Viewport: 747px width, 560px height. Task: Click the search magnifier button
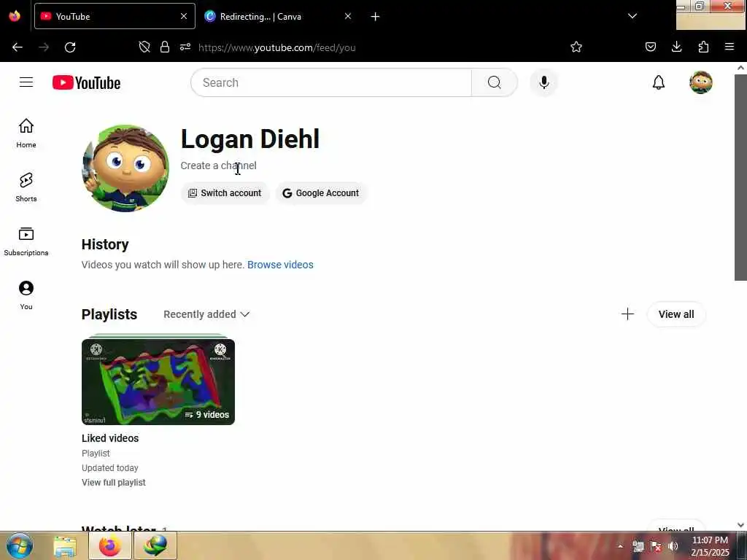pyautogui.click(x=494, y=82)
